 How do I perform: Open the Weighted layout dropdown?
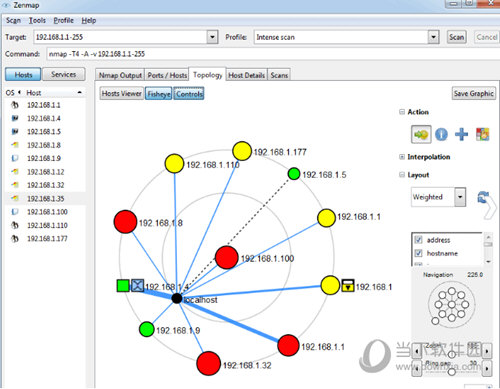click(x=460, y=197)
